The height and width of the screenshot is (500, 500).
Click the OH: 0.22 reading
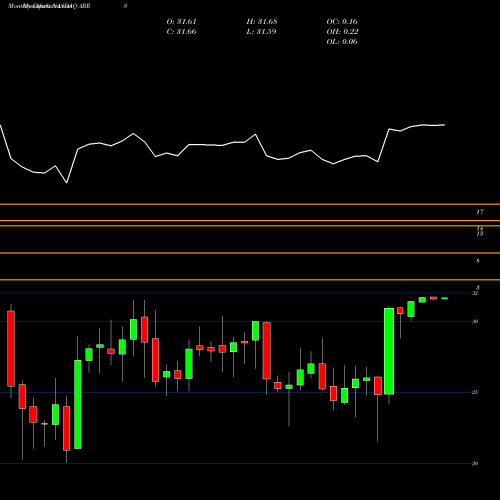click(342, 32)
